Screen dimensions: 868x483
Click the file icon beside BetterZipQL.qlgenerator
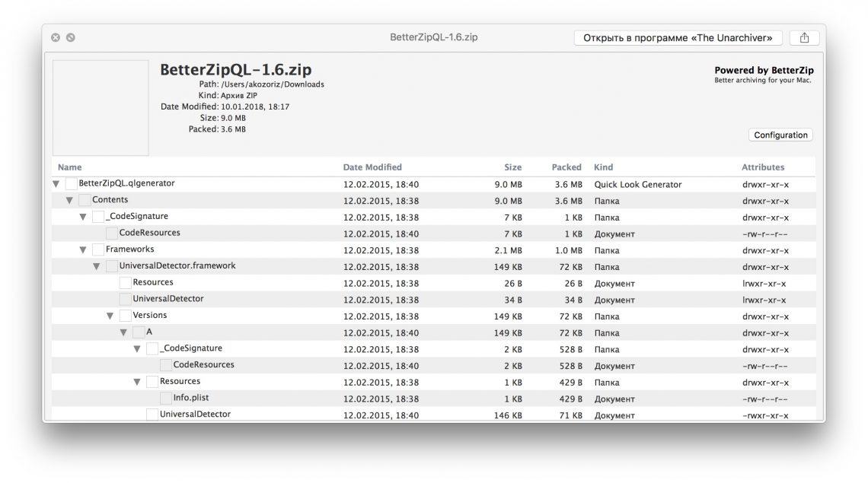point(71,183)
